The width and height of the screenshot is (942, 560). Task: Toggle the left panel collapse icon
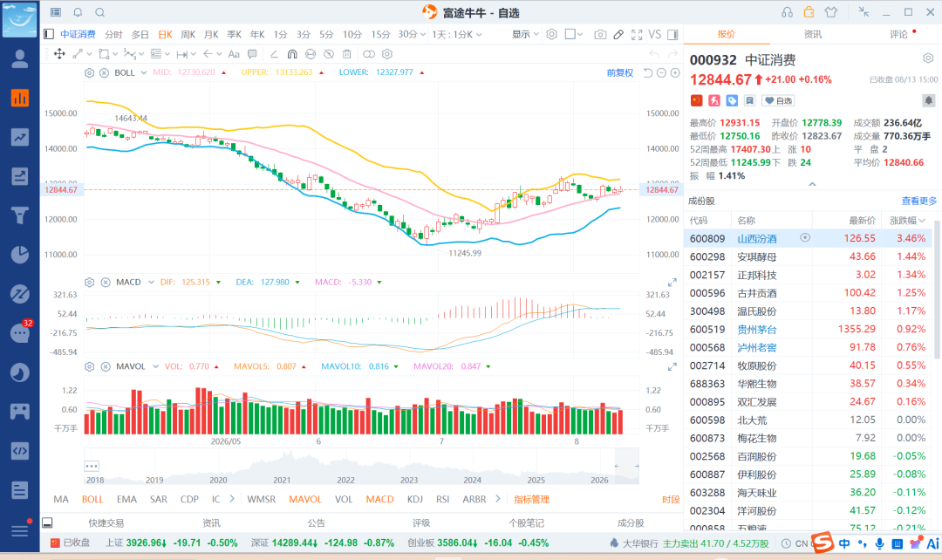click(49, 34)
